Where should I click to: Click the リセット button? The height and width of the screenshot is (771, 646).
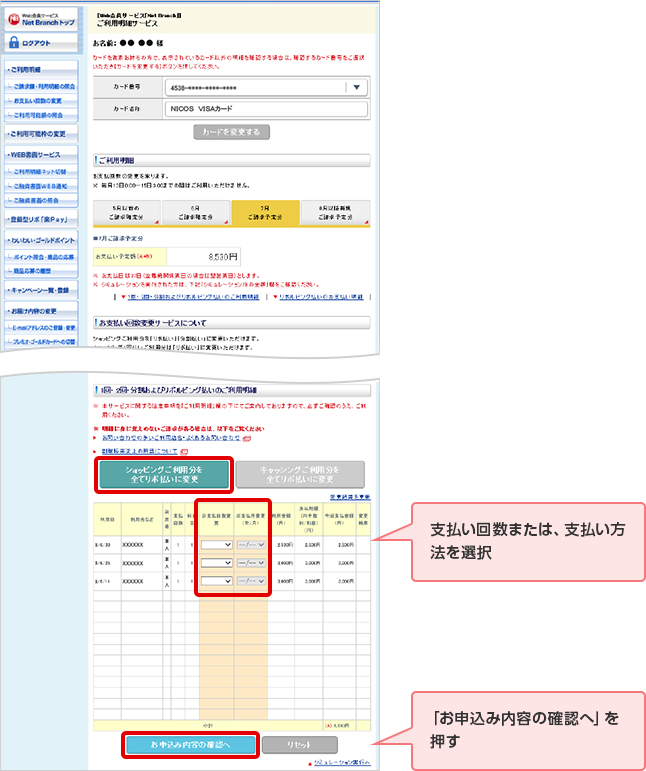(x=300, y=744)
